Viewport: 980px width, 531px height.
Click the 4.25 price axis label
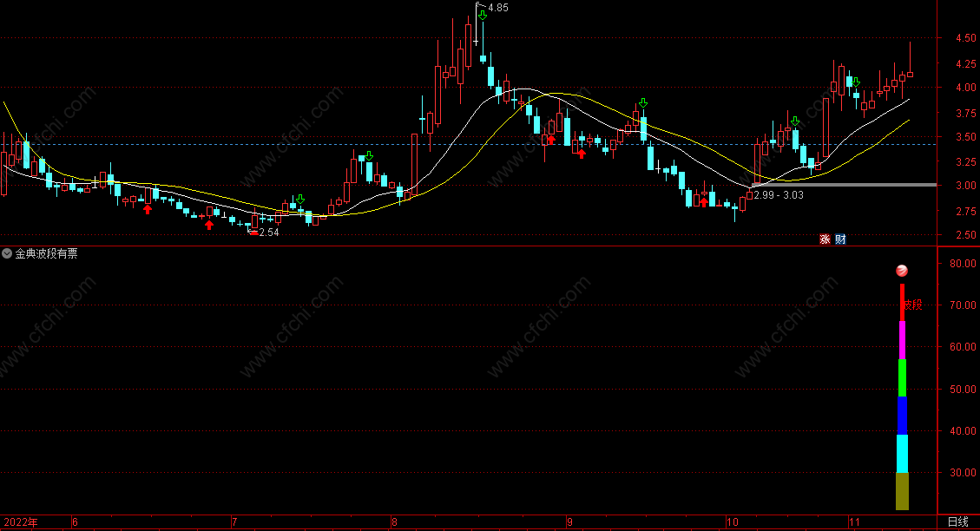[x=965, y=63]
